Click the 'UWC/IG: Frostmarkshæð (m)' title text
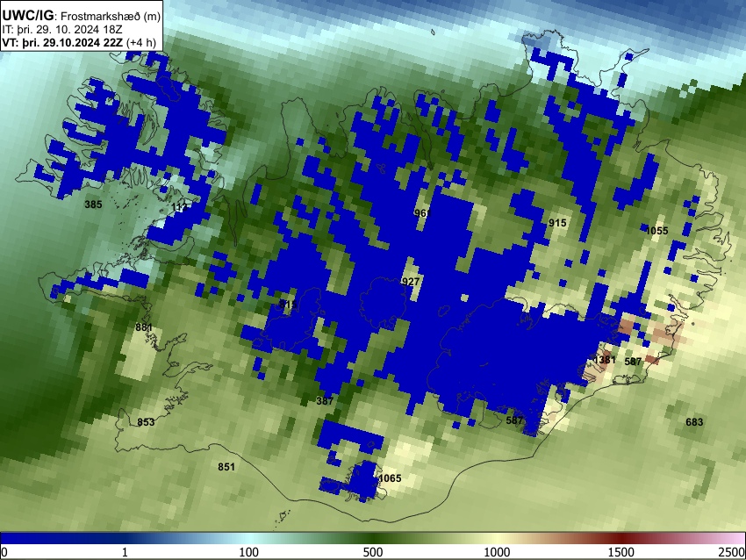 82,16
